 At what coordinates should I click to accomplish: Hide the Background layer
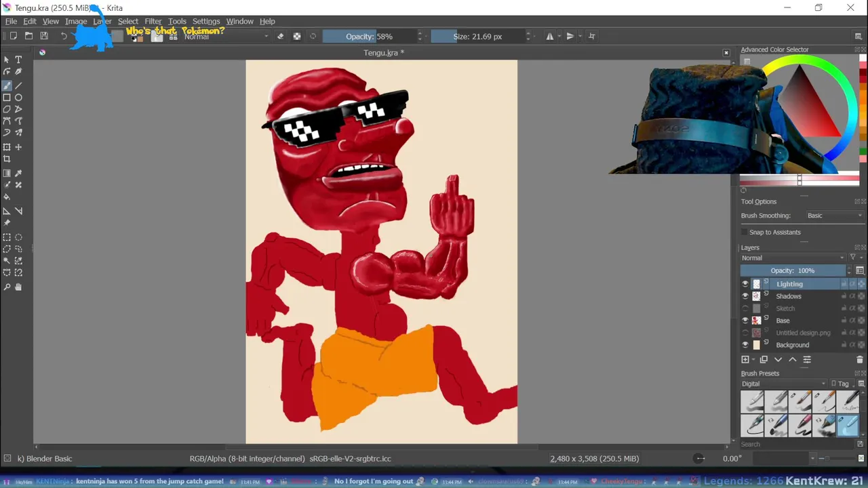pyautogui.click(x=745, y=345)
